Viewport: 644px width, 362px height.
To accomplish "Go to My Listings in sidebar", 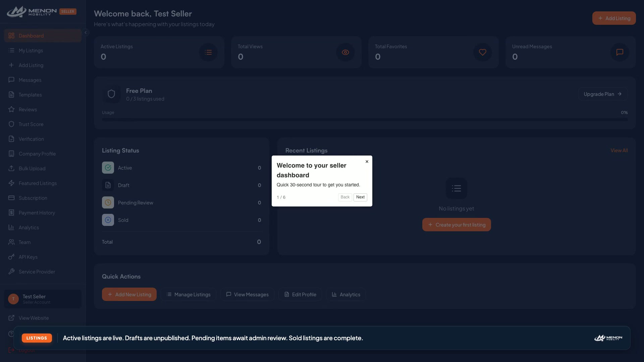I will 43,50.
